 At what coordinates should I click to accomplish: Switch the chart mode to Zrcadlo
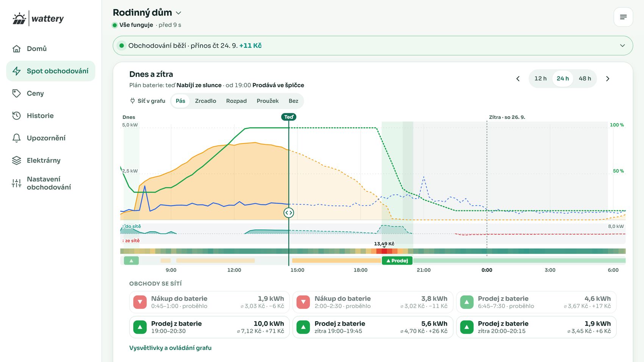tap(205, 101)
